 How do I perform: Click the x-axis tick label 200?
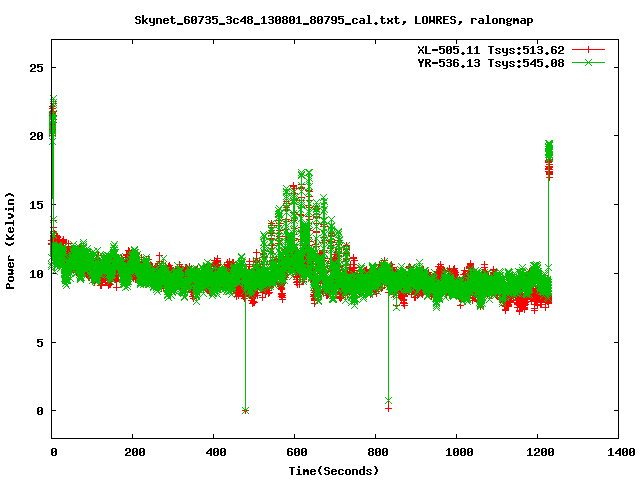(135, 452)
